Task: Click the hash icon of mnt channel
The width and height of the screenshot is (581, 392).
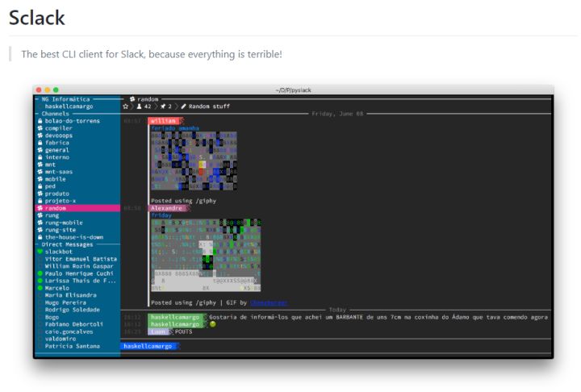Action: coord(40,165)
